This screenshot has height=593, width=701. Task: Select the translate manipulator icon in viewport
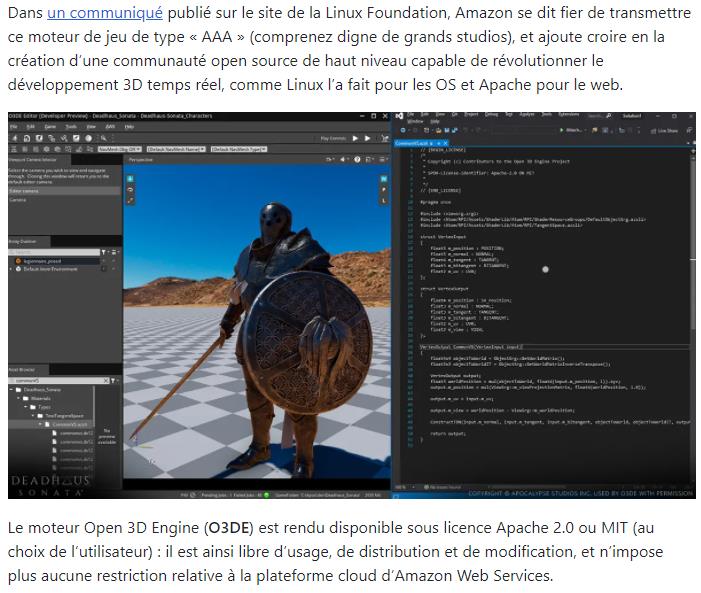[x=130, y=178]
